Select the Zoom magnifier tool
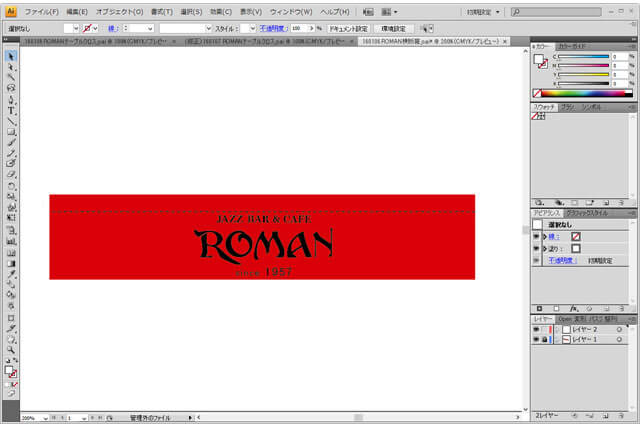Screen dimensions: 640x427 click(x=11, y=350)
